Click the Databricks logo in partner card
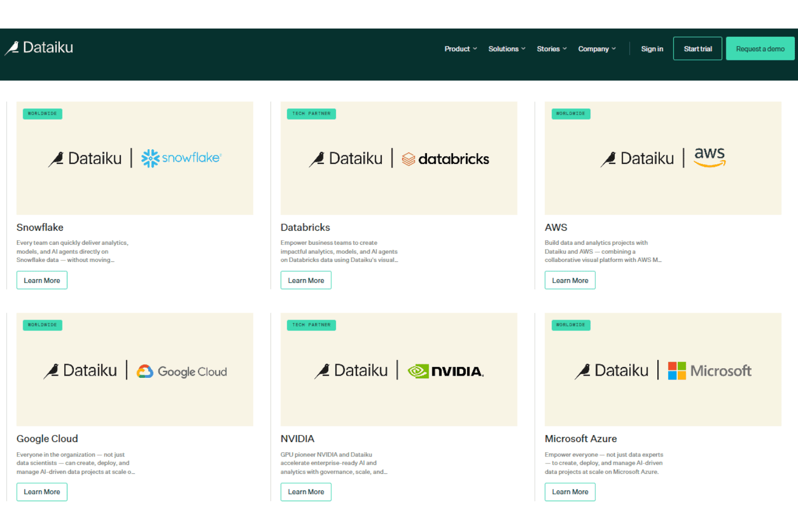Screen dimensions: 798x532 tap(445, 159)
